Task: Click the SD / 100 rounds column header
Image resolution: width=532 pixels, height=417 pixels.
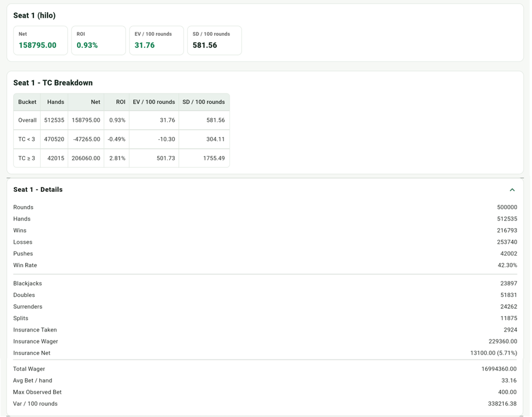Action: [204, 102]
